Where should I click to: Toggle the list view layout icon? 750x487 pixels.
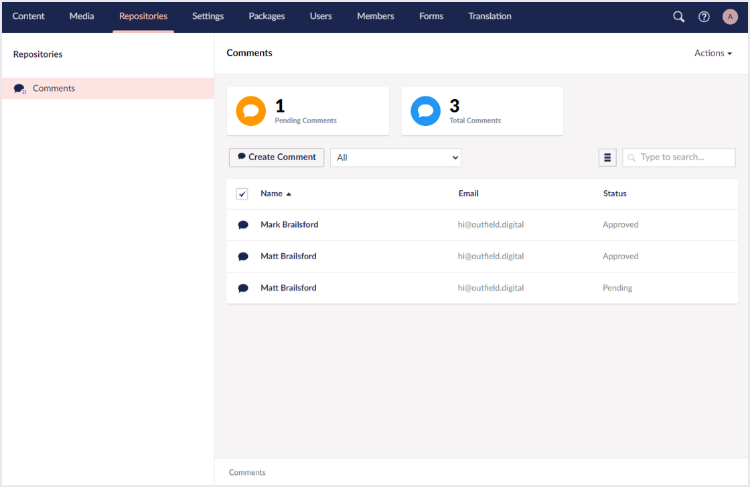pyautogui.click(x=607, y=157)
